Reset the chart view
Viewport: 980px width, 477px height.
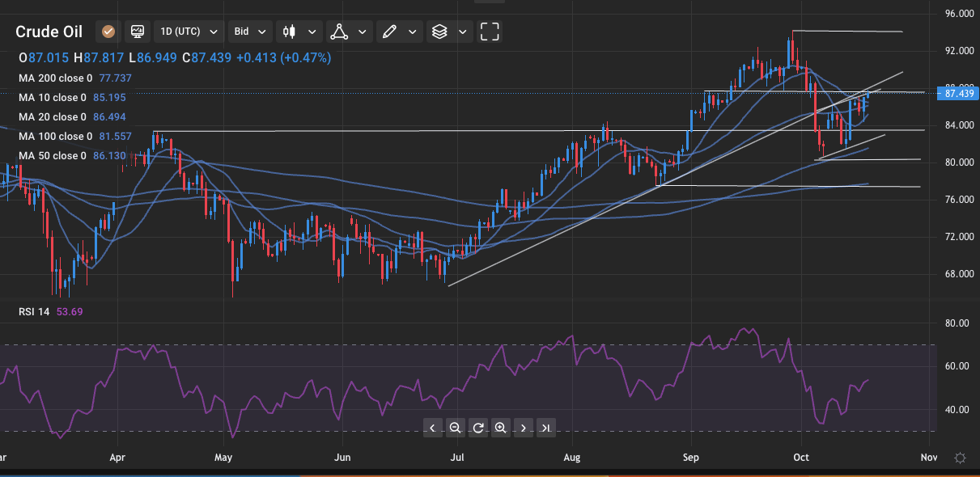point(477,428)
